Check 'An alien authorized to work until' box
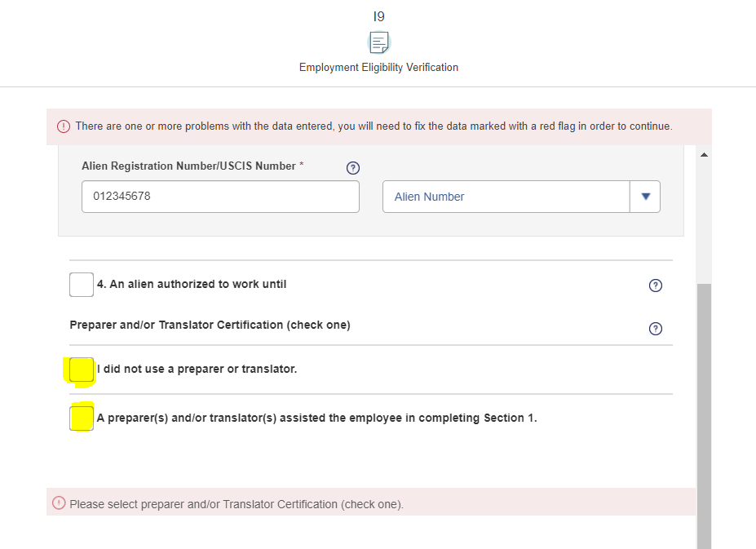 click(x=82, y=285)
